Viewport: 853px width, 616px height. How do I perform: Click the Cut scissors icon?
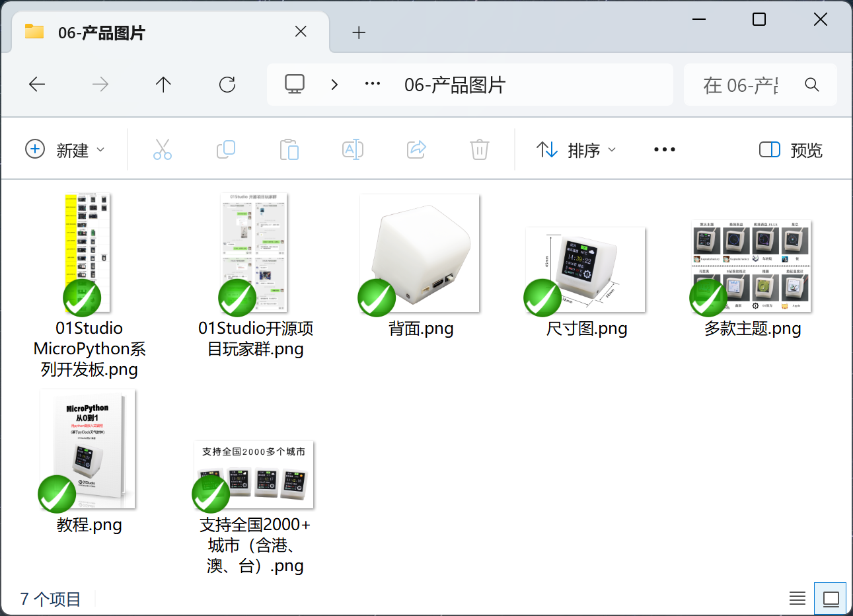(x=163, y=149)
